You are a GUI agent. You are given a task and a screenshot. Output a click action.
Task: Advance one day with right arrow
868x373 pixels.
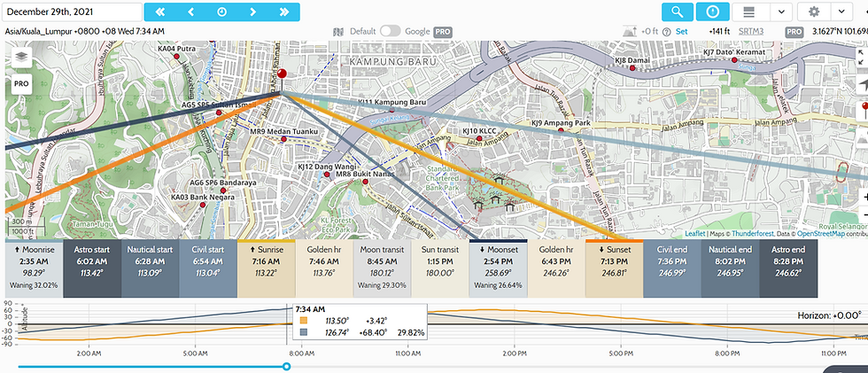(x=253, y=12)
